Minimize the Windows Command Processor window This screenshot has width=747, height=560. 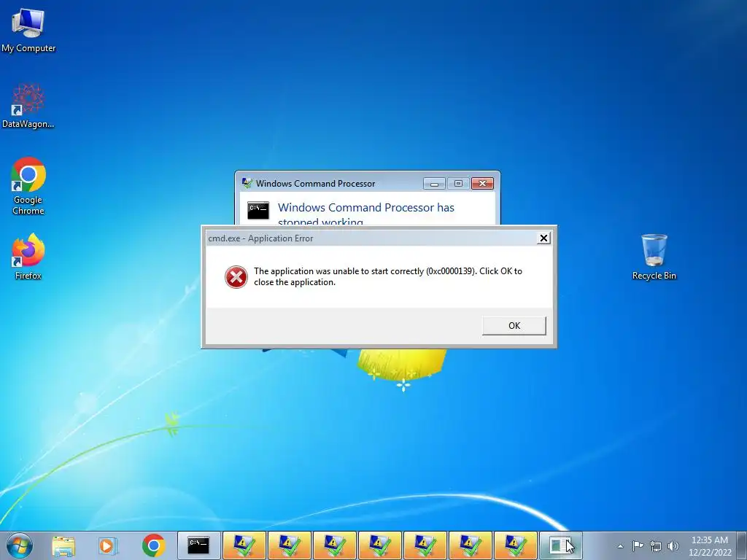[434, 183]
